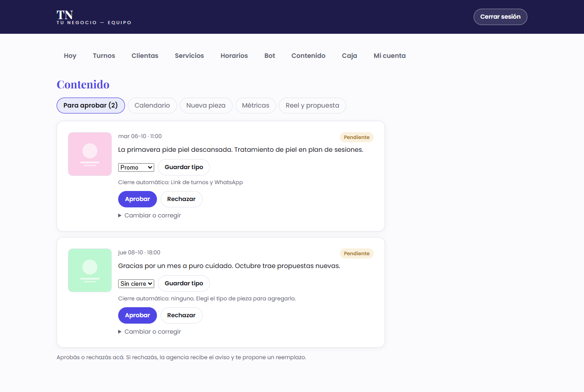Click the date text jue 08-10 · 18:00

click(x=139, y=253)
